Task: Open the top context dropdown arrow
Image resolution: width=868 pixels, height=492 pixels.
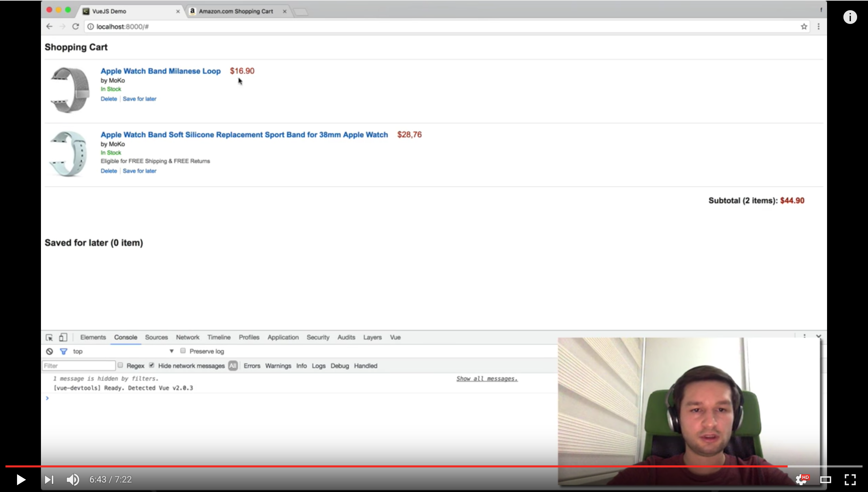Action: tap(172, 351)
